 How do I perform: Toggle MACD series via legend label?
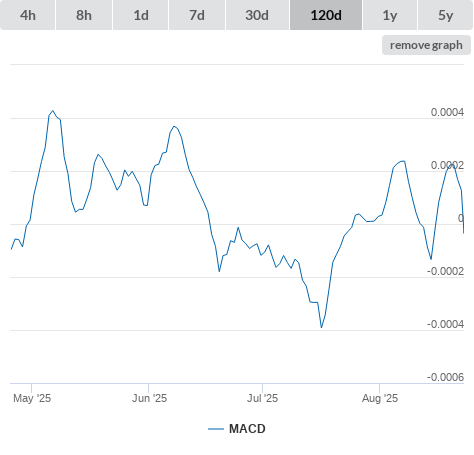pos(247,429)
